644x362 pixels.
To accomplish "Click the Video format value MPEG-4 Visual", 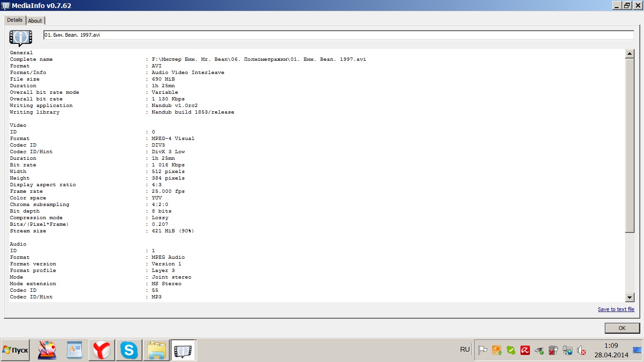I will (173, 139).
